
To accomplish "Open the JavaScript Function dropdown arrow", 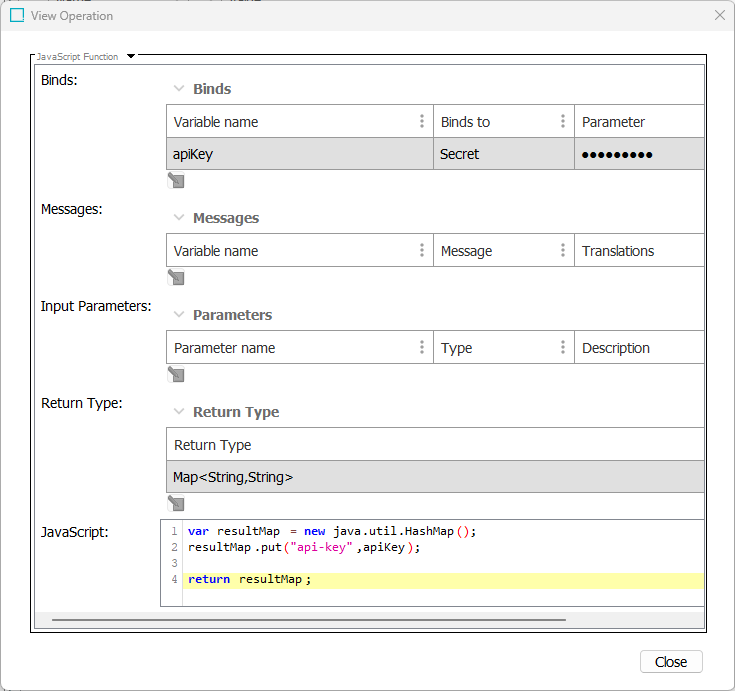I will click(131, 57).
